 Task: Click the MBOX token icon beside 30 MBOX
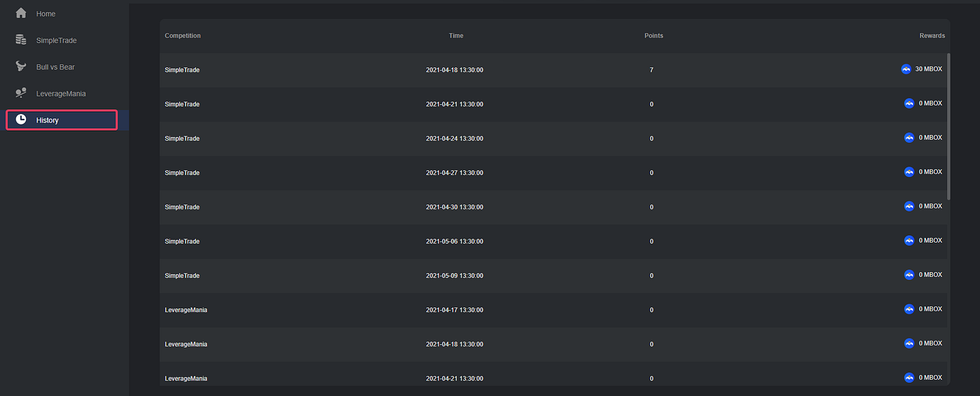pos(906,69)
